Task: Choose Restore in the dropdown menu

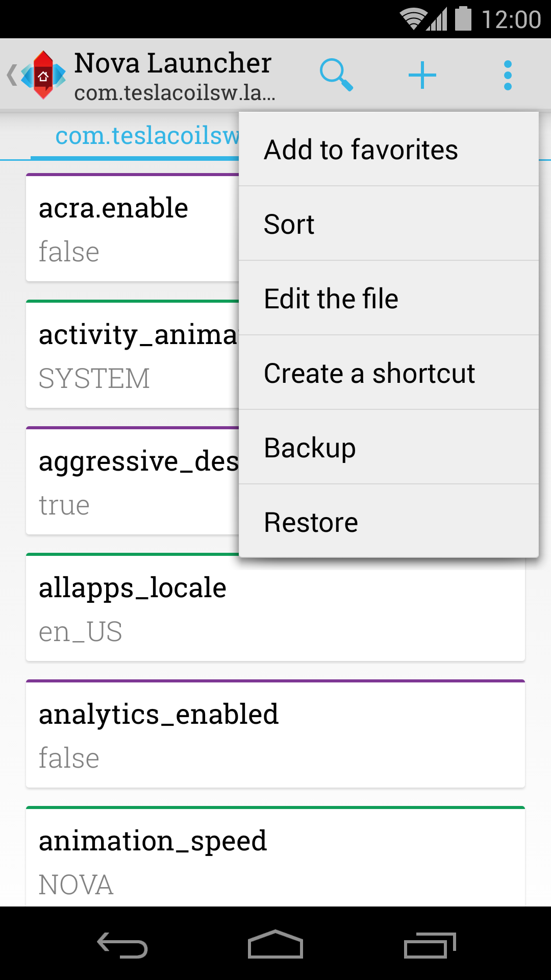Action: pos(389,522)
